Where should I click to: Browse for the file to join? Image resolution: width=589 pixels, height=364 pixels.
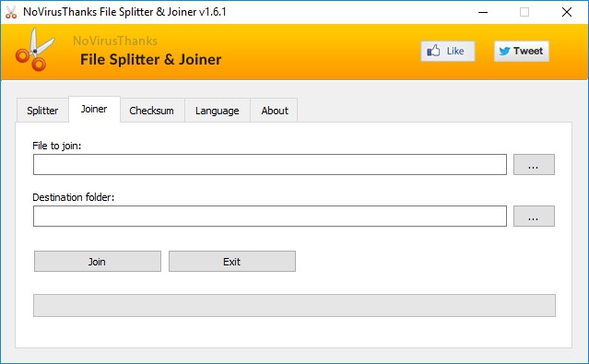pyautogui.click(x=534, y=165)
